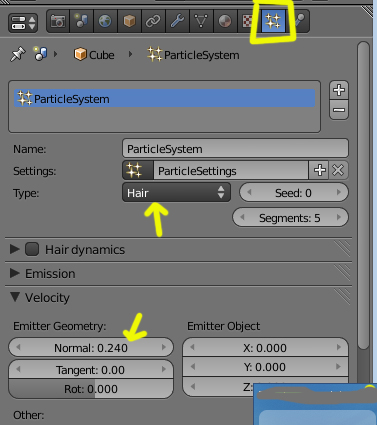Open the Particles sparkle tab
This screenshot has width=377, height=425.
pyautogui.click(x=273, y=22)
